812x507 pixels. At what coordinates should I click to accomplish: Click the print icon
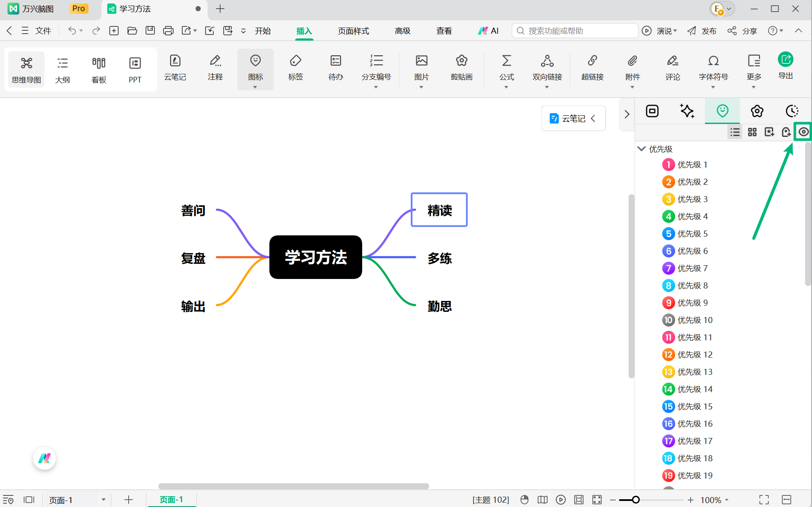168,31
